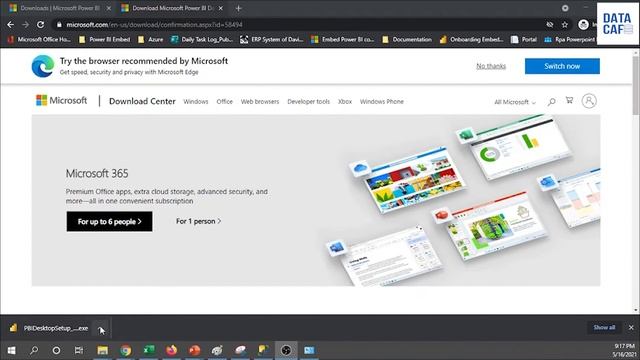The width and height of the screenshot is (640, 360).
Task: Open the Web browsers menu item
Action: click(x=260, y=102)
